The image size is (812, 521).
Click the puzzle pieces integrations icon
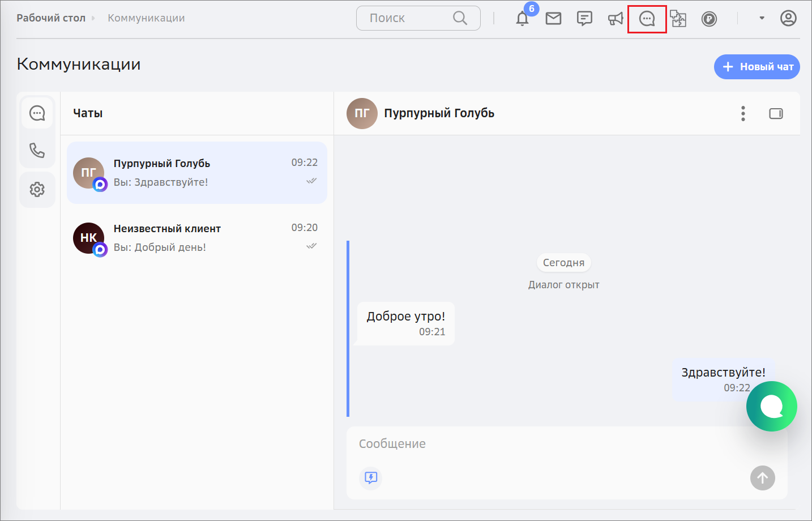[x=678, y=19]
